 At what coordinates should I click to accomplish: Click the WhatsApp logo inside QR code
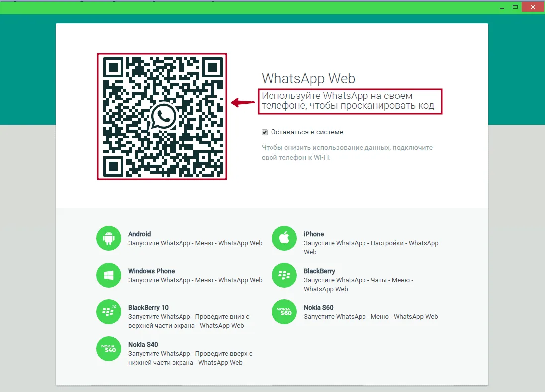click(x=163, y=116)
